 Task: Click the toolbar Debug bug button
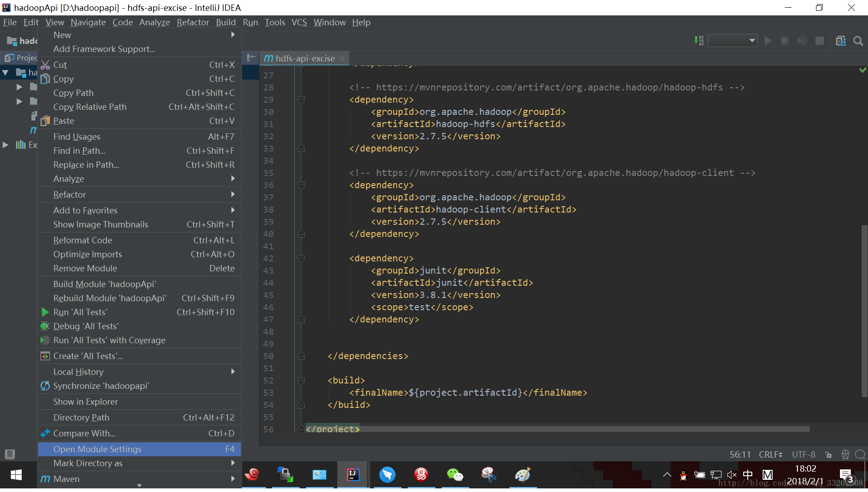click(785, 41)
